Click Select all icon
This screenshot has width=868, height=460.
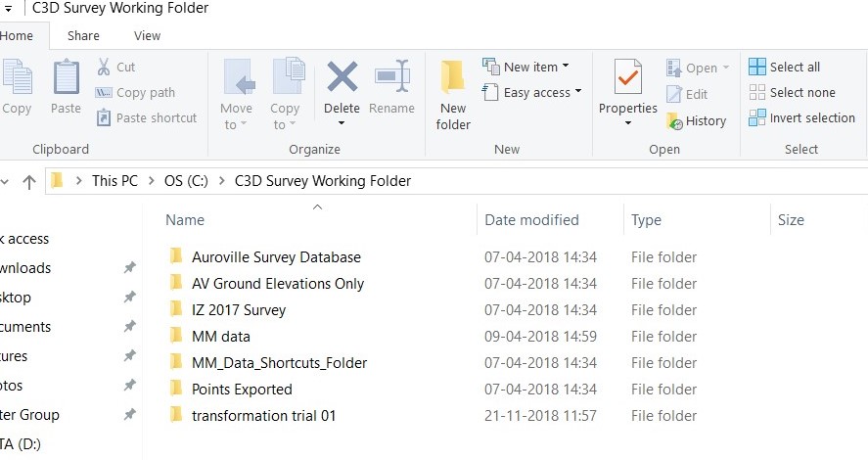click(x=756, y=67)
